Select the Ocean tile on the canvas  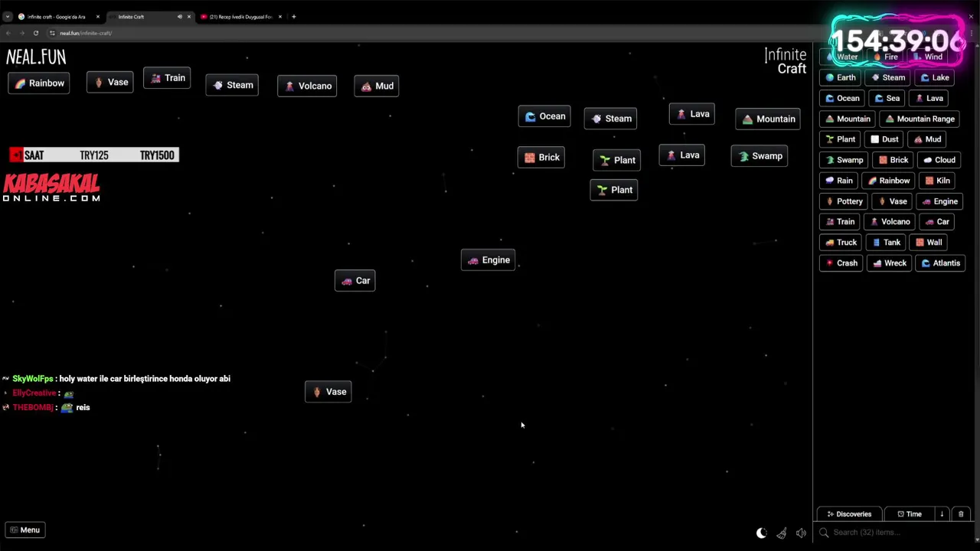tap(544, 116)
